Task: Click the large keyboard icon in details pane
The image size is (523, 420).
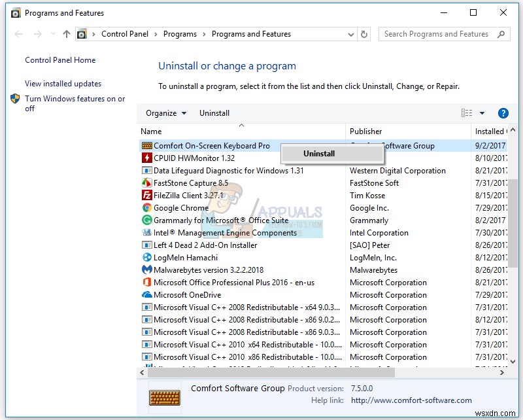Action: [165, 397]
